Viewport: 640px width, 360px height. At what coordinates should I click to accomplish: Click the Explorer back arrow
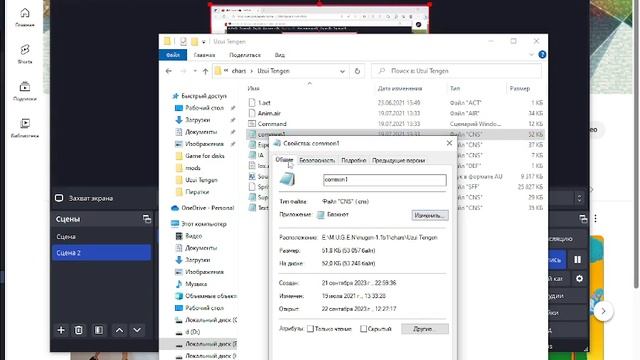point(169,71)
